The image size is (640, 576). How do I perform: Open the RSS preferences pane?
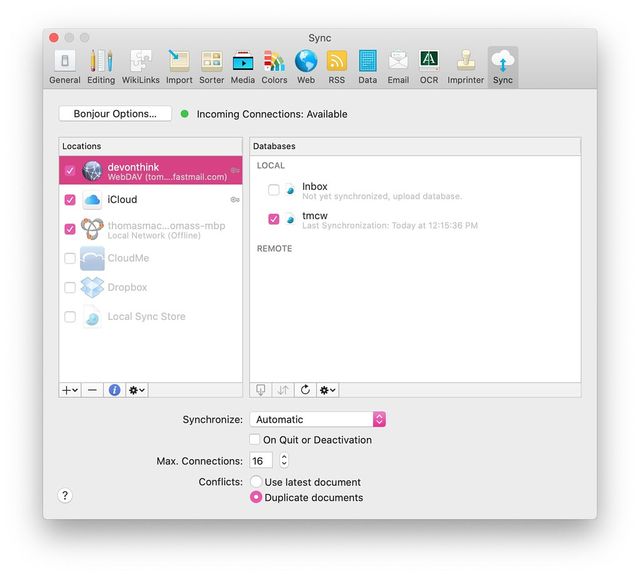coord(336,67)
